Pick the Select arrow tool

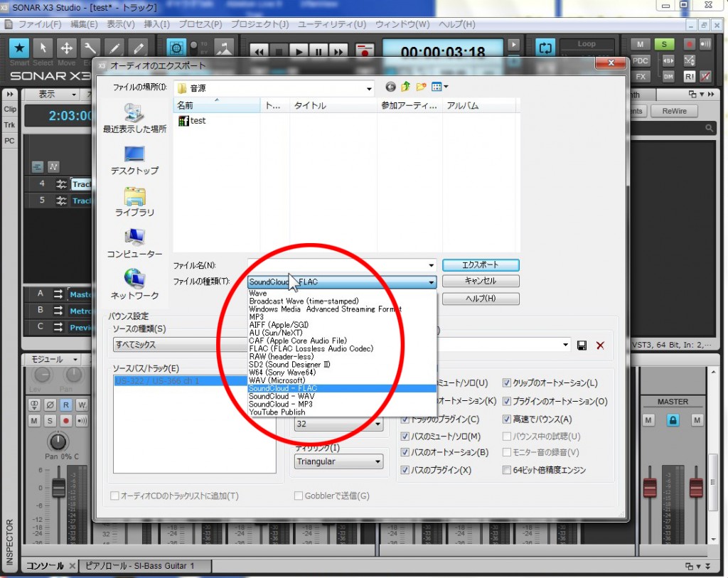[x=43, y=48]
